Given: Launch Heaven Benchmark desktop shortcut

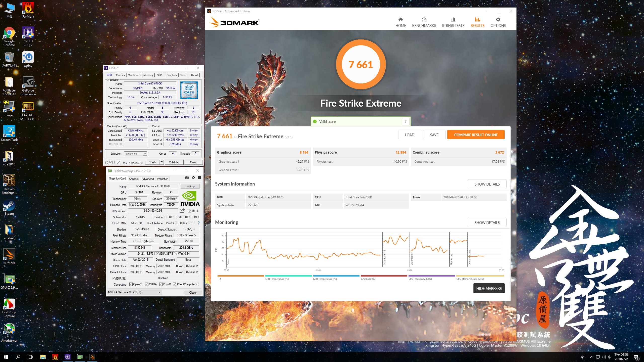Looking at the screenshot, I should (9, 184).
